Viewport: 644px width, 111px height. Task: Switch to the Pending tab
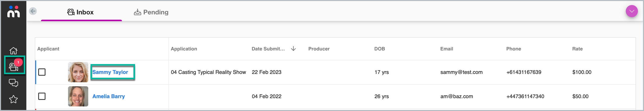[x=151, y=12]
